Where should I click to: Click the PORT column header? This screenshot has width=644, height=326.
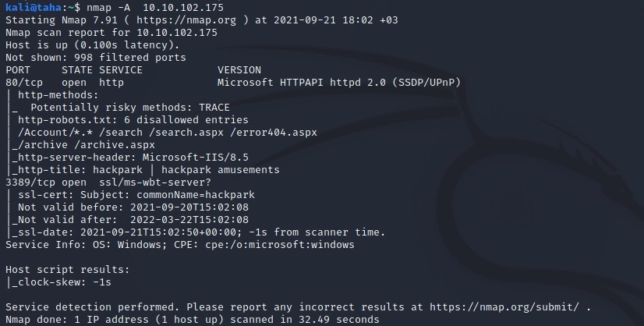pyautogui.click(x=18, y=69)
